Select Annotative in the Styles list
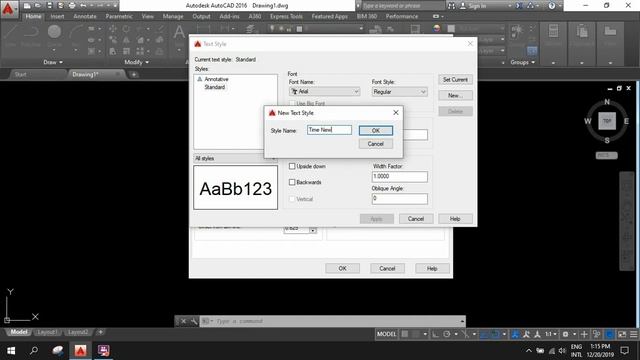The width and height of the screenshot is (640, 360). tap(216, 79)
